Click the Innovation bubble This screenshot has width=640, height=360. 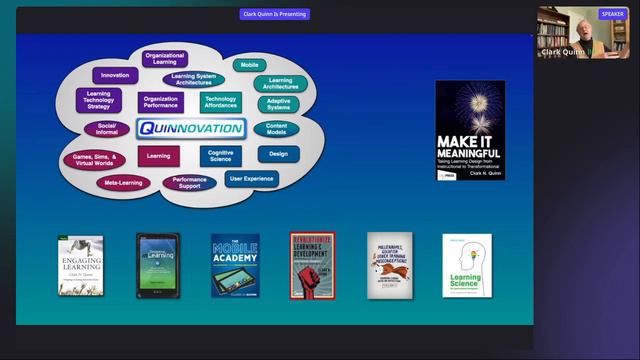115,76
